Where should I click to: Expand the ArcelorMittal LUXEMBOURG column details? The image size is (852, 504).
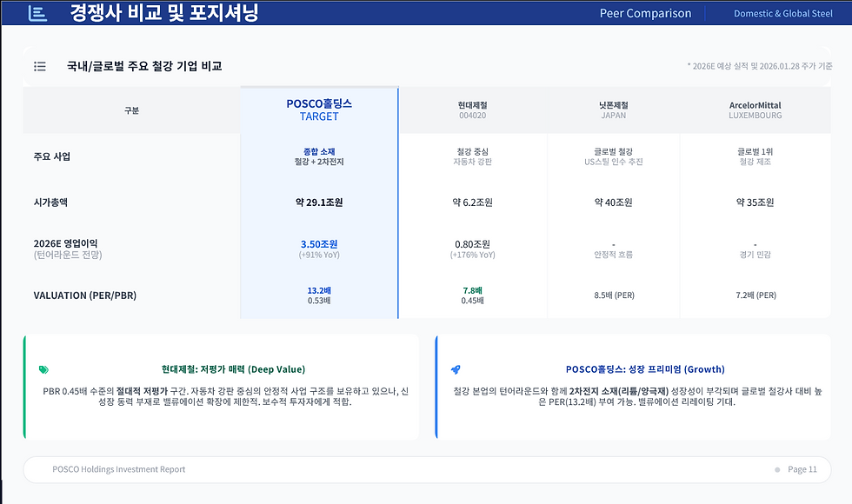coord(755,108)
